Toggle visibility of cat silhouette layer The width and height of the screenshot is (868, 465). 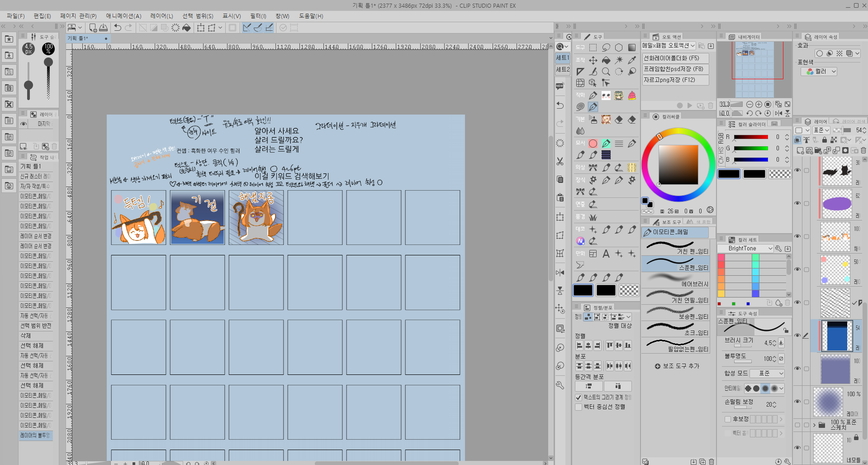tap(797, 170)
